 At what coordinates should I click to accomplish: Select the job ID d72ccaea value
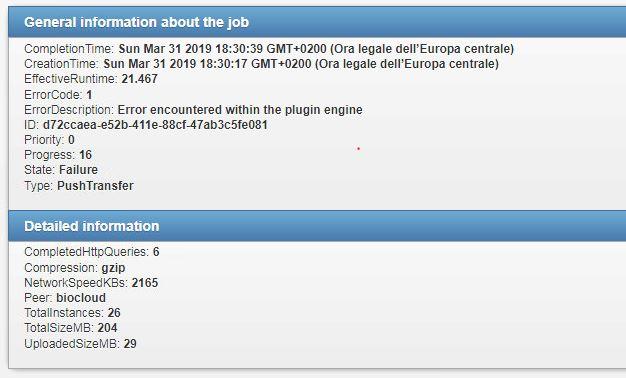pos(155,125)
